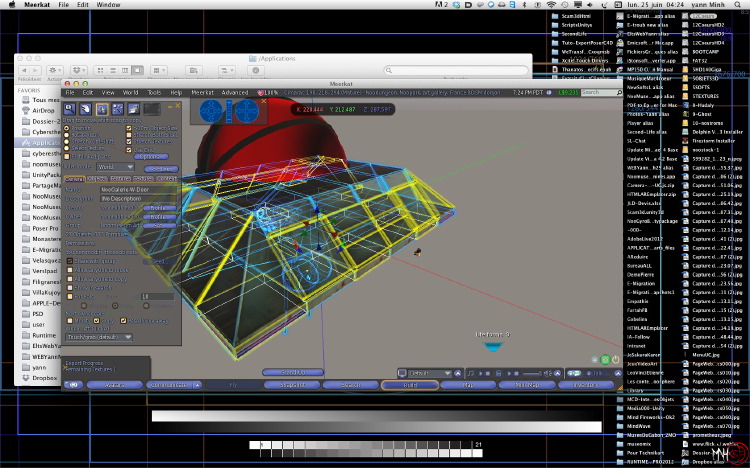This screenshot has height=468, width=750.
Task: Click the camera orbit control circle
Action: [211, 111]
